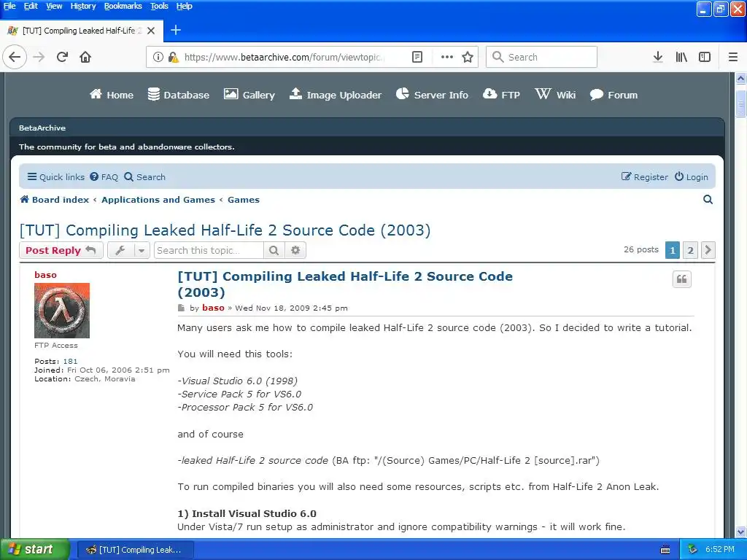
Task: Go to Applications and Games breadcrumb
Action: pos(158,200)
